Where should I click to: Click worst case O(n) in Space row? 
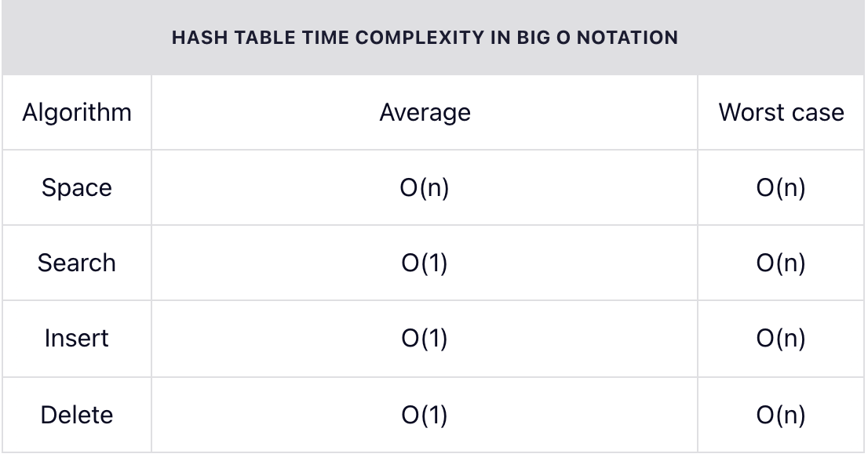[x=781, y=188]
